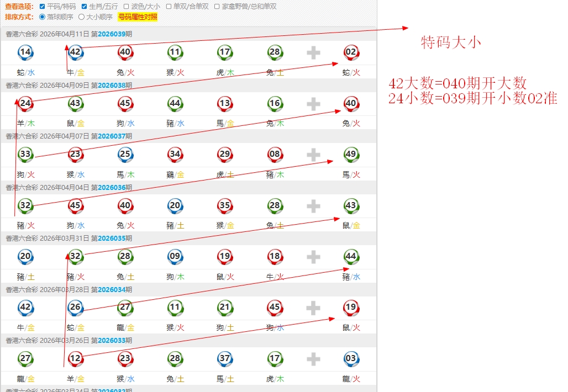The image size is (568, 392).
Task: Open the 号码属性对照 link
Action: click(138, 17)
